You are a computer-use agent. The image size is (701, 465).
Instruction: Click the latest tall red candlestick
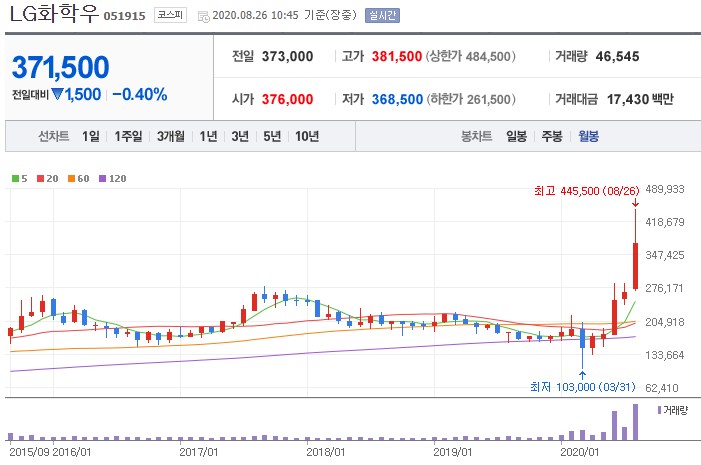click(x=635, y=266)
